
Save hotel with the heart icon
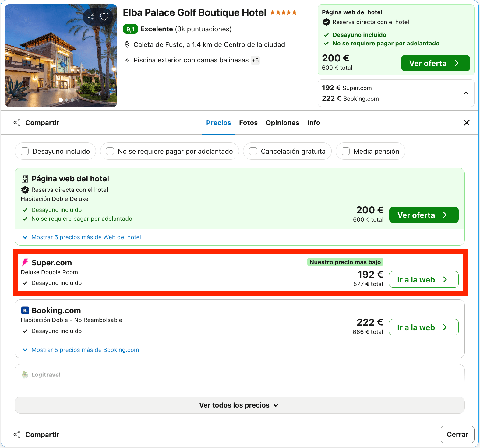click(104, 17)
